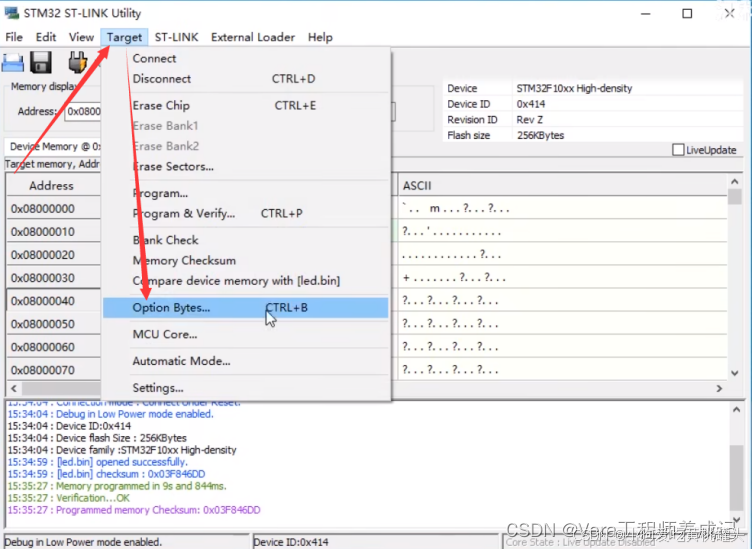The image size is (752, 549).
Task: Click status bar Debug in Low Power entry
Action: tap(126, 542)
